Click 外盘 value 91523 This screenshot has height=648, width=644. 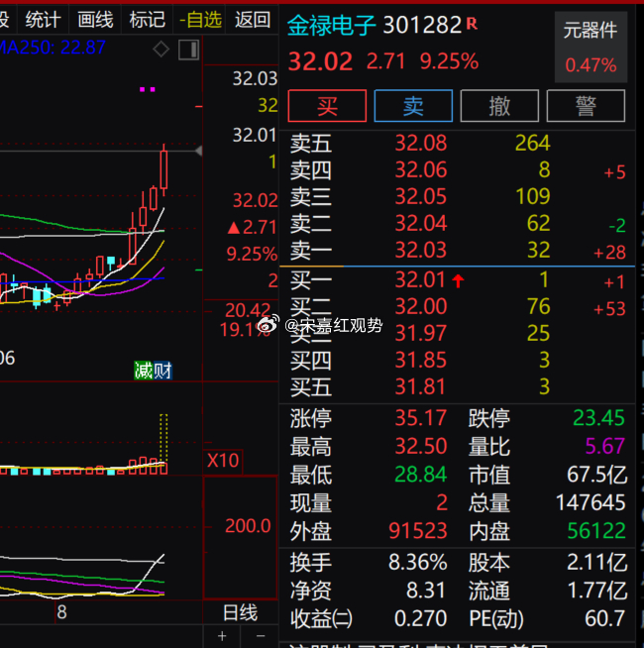418,531
